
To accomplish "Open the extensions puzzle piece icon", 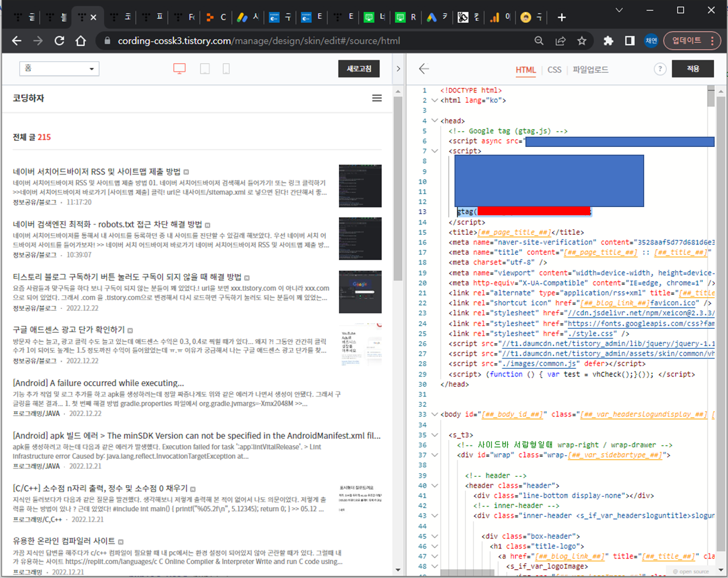I will click(608, 41).
